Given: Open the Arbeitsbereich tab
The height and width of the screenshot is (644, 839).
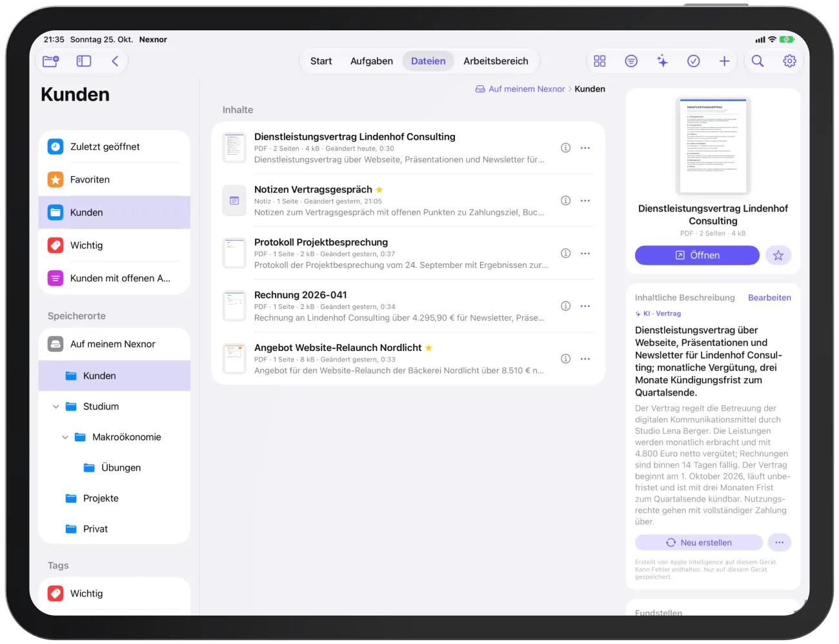Looking at the screenshot, I should point(496,61).
